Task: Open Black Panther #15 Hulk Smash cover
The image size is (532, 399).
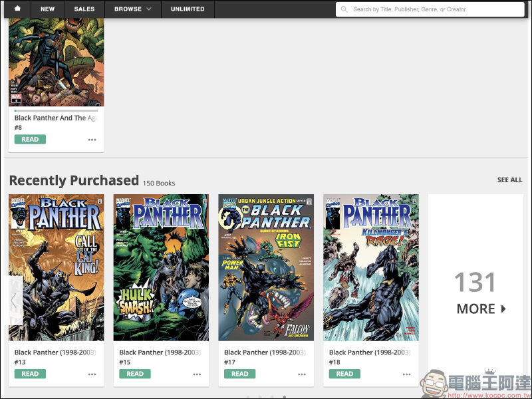Action: pos(161,267)
